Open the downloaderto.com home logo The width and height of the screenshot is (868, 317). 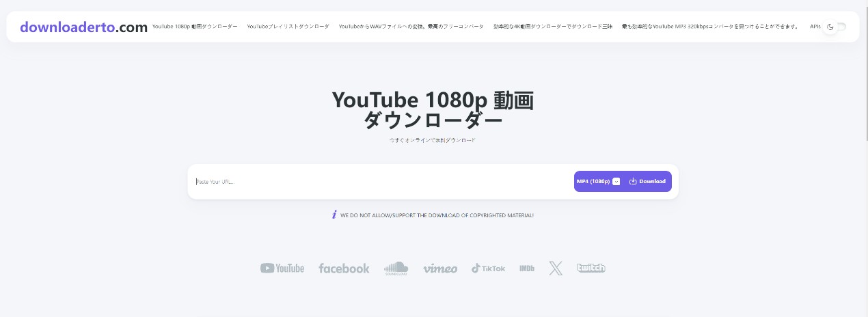[x=84, y=27]
